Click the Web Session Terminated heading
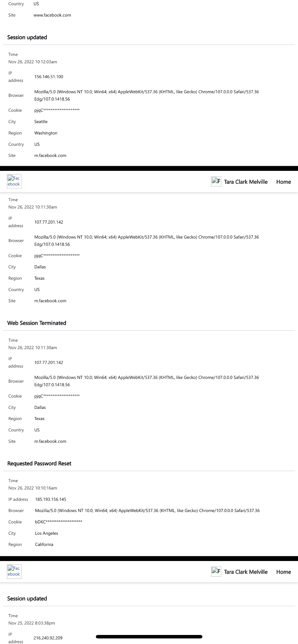The image size is (298, 644). pos(36,323)
